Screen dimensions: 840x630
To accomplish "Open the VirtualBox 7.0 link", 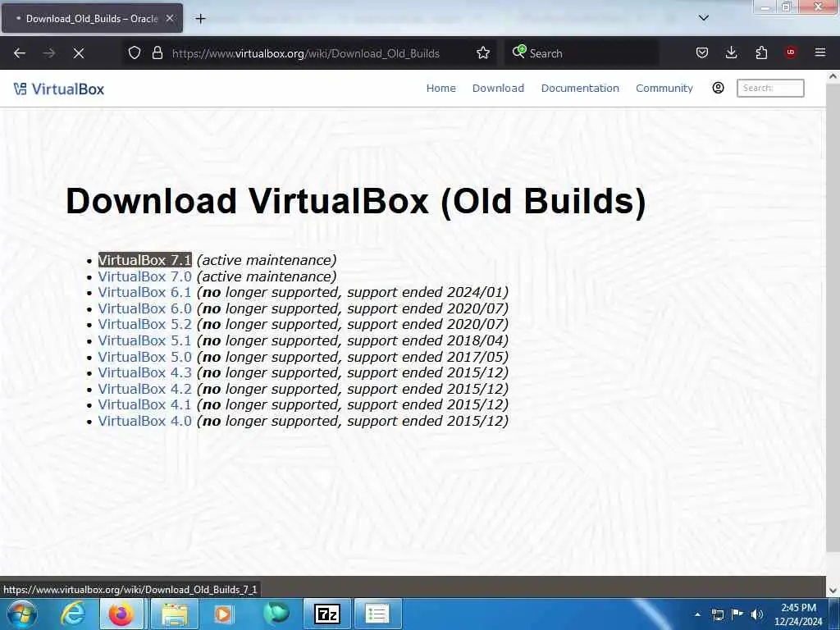I will [x=144, y=276].
